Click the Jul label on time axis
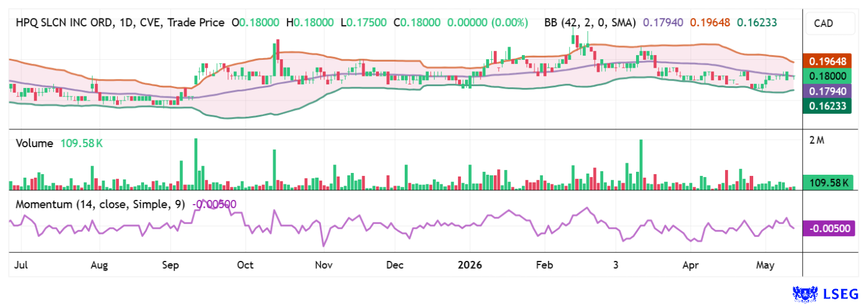This screenshot has width=868, height=304. (21, 265)
